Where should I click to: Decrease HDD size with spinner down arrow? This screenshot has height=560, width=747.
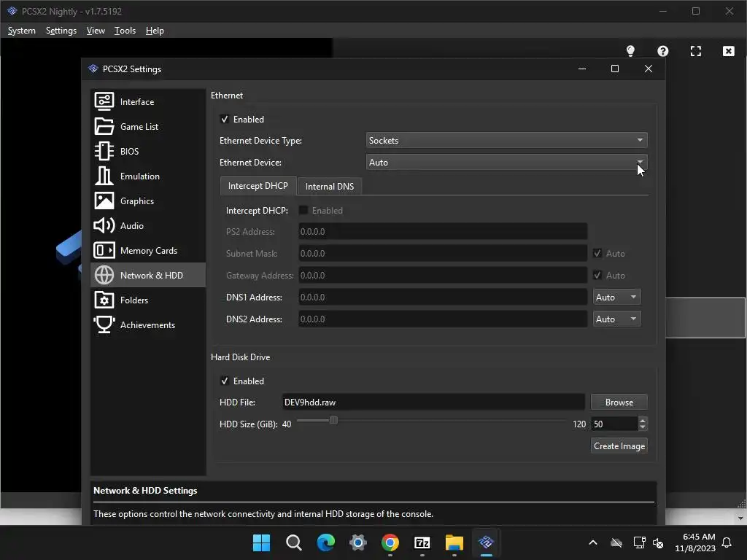tap(643, 427)
